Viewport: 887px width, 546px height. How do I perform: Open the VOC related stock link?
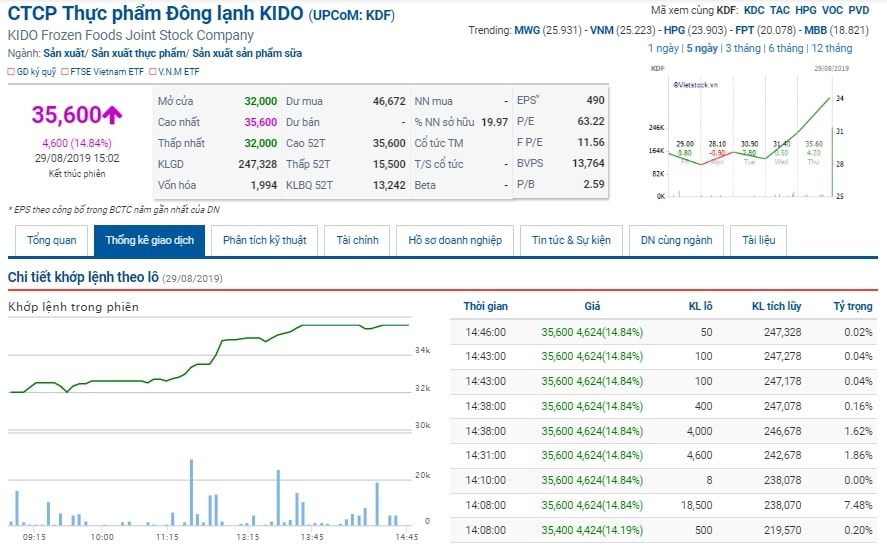tap(832, 10)
